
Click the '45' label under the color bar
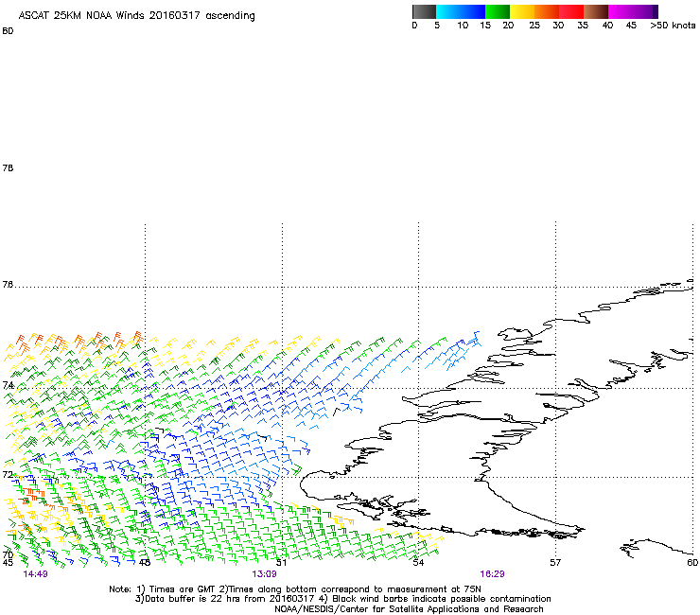click(631, 26)
